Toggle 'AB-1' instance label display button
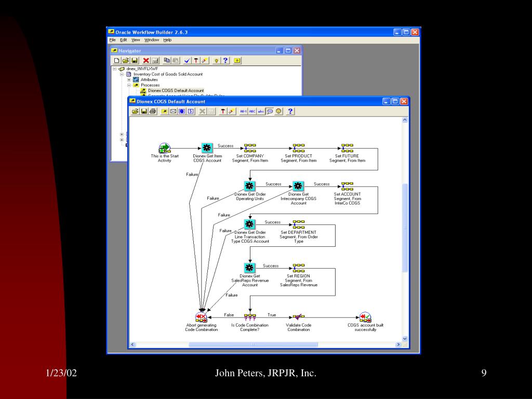The width and height of the screenshot is (532, 399). (243, 111)
